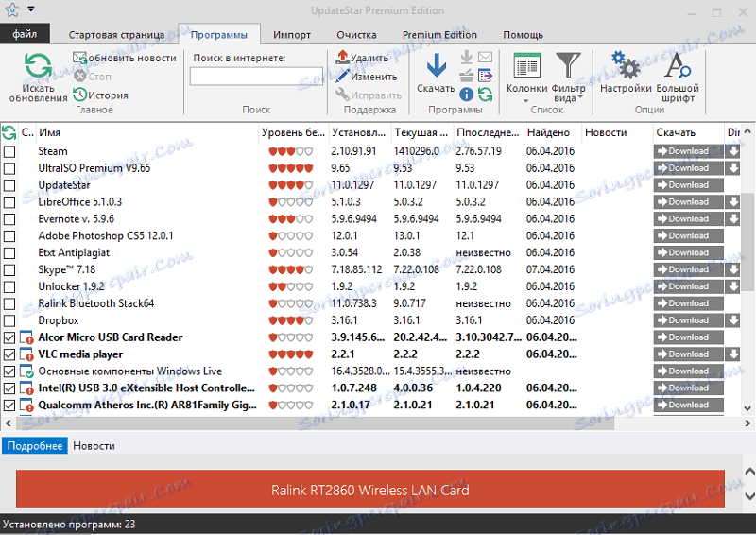756x535 pixels.
Task: Tick the Dropbox row checkbox
Action: (x=9, y=320)
